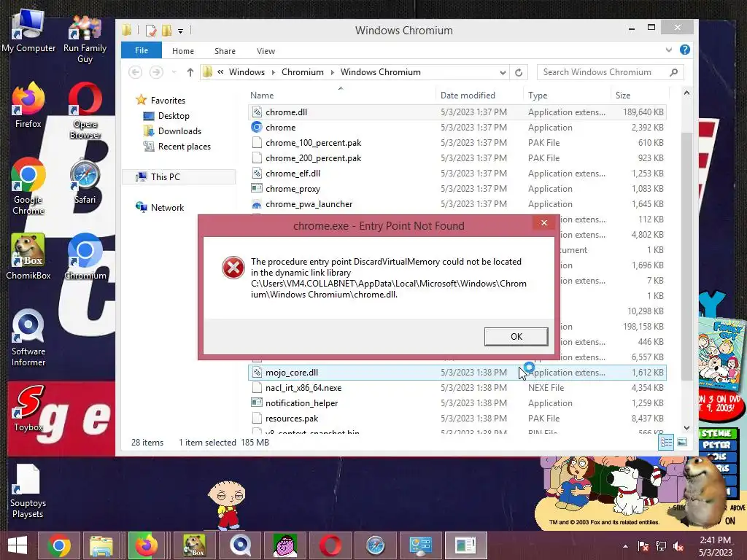Click the Windows Start button
The width and height of the screenshot is (747, 560).
coord(18,545)
